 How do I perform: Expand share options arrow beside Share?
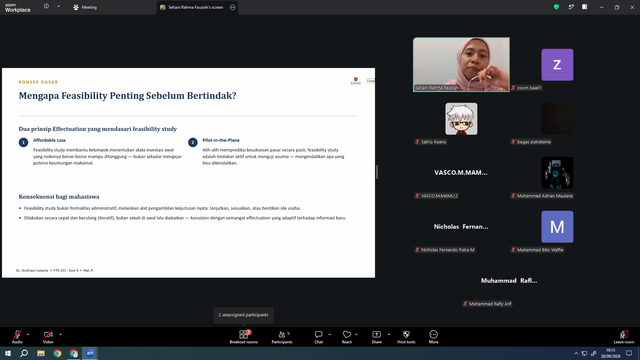[389, 334]
